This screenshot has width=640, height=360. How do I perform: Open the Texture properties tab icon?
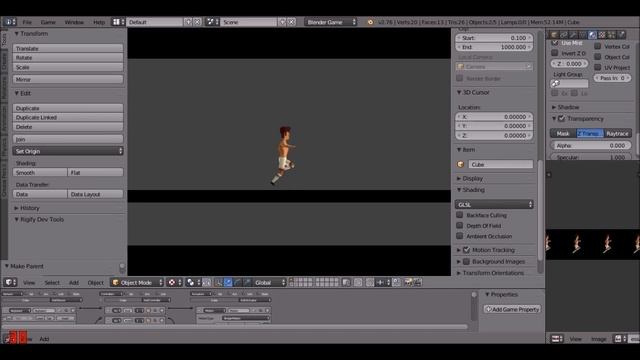(602, 35)
